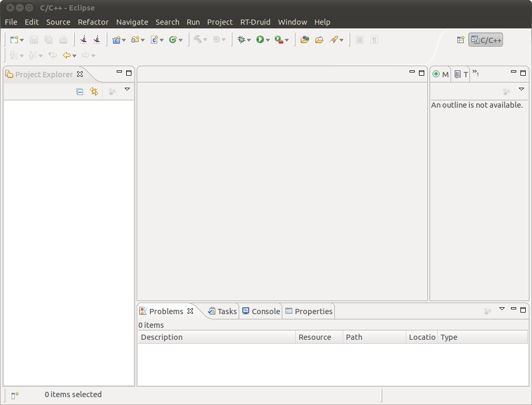Image resolution: width=532 pixels, height=405 pixels.
Task: Switch to the Properties tab
Action: (x=309, y=311)
